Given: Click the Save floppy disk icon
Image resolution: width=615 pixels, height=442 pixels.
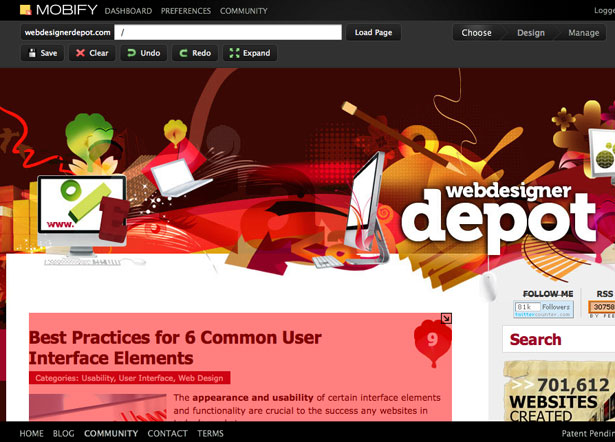Looking at the screenshot, I should pyautogui.click(x=32, y=53).
